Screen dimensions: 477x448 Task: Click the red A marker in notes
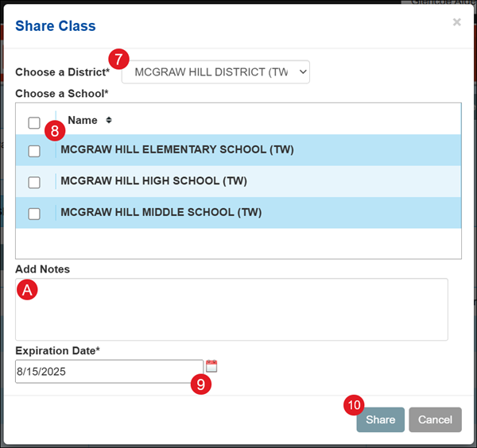27,291
